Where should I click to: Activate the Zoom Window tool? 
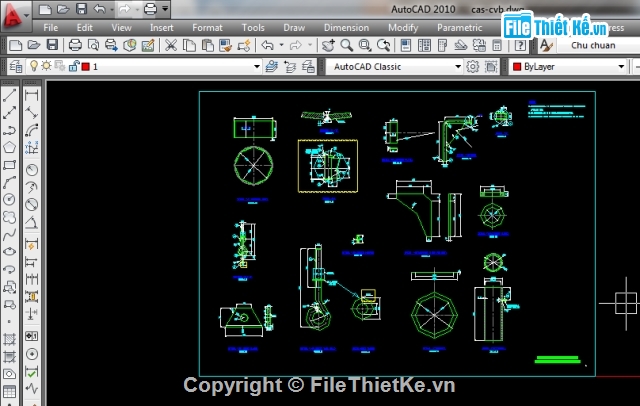tap(365, 45)
